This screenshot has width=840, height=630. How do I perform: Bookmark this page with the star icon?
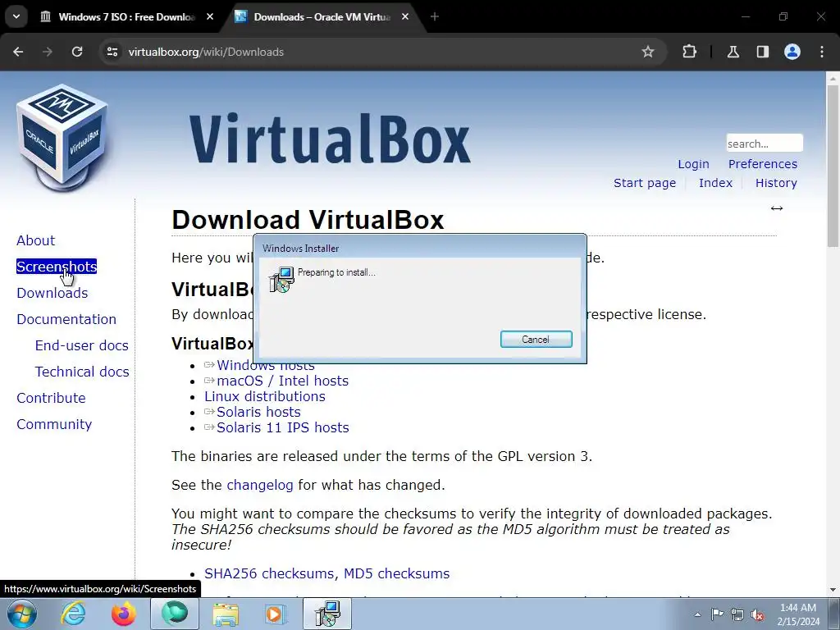click(x=648, y=52)
